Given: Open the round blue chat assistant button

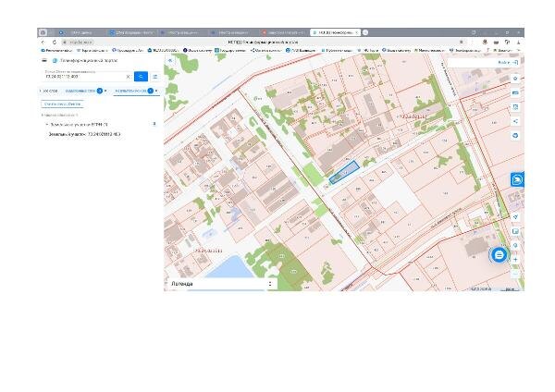Looking at the screenshot, I should [499, 255].
